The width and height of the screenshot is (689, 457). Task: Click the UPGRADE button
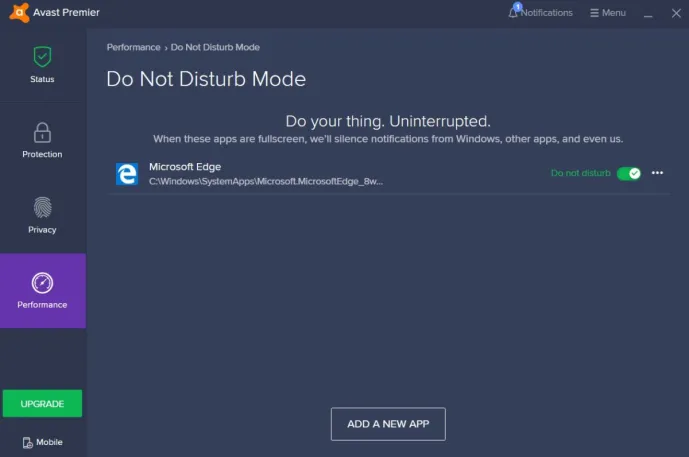pos(42,403)
